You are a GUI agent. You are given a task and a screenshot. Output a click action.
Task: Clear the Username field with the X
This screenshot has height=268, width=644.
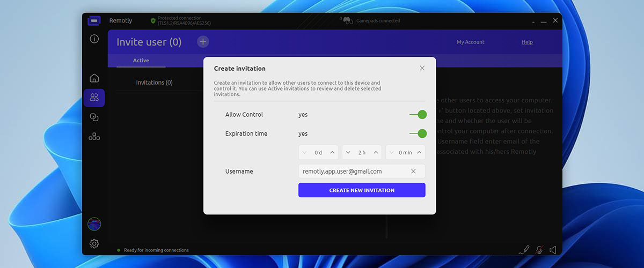tap(413, 172)
